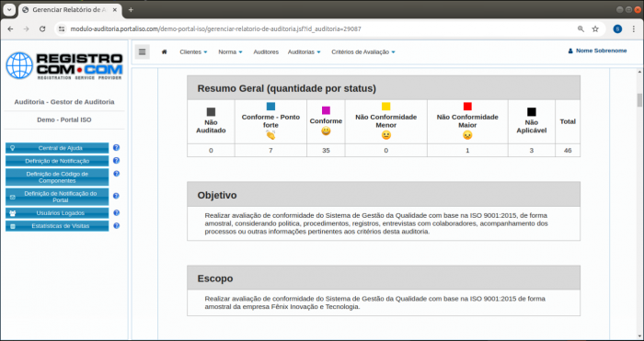
Task: Open Definição de Notificação do Portal
Action: 57,197
